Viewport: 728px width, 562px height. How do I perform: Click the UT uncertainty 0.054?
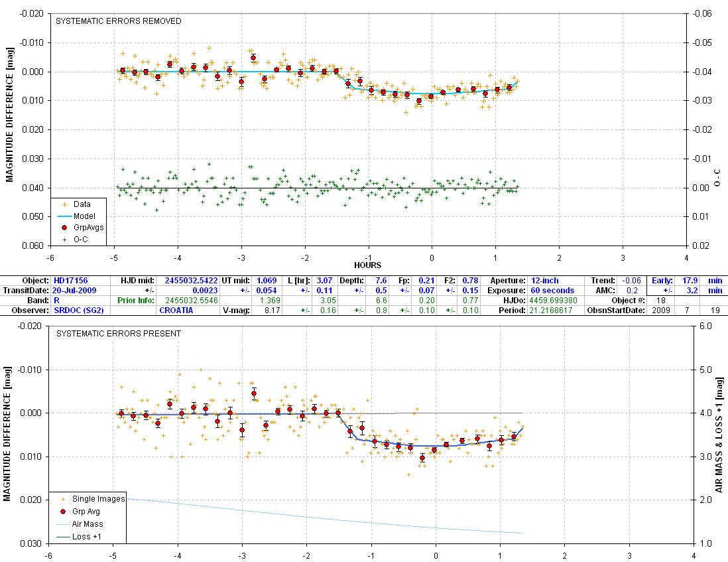click(x=267, y=291)
